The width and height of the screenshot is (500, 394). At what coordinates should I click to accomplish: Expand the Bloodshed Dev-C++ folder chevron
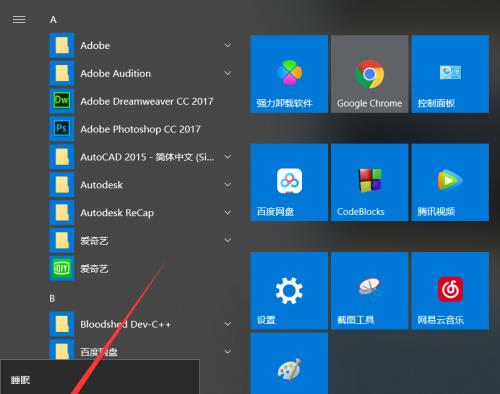[228, 324]
